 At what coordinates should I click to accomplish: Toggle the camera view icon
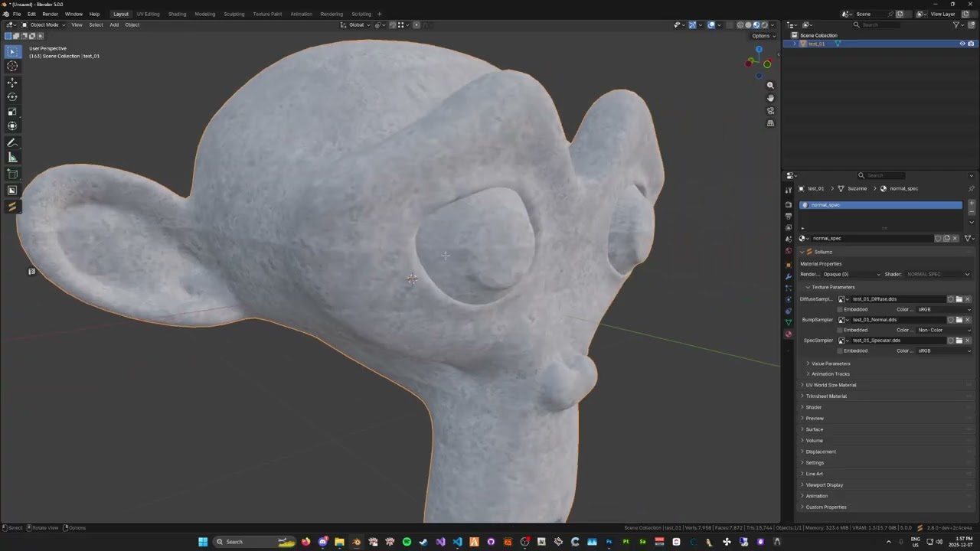point(770,111)
